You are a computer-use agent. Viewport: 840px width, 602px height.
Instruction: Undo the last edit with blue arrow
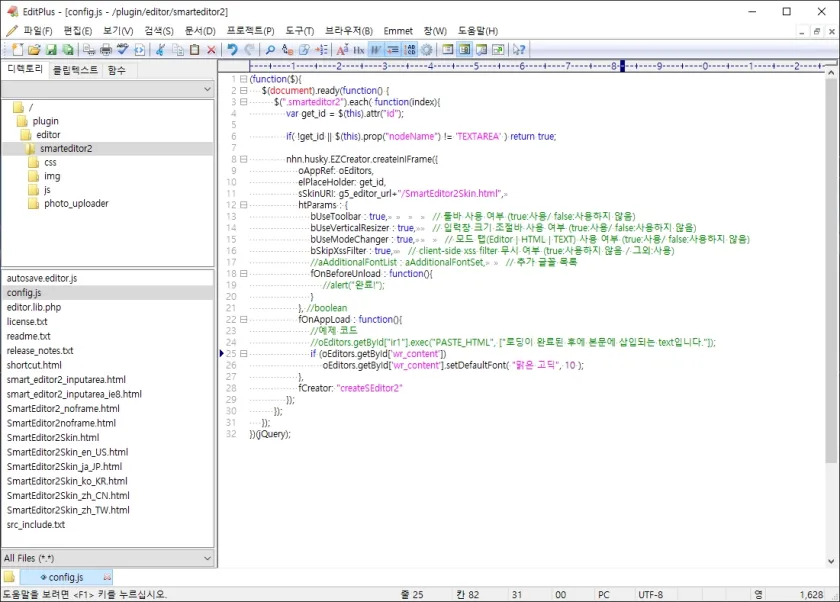232,50
